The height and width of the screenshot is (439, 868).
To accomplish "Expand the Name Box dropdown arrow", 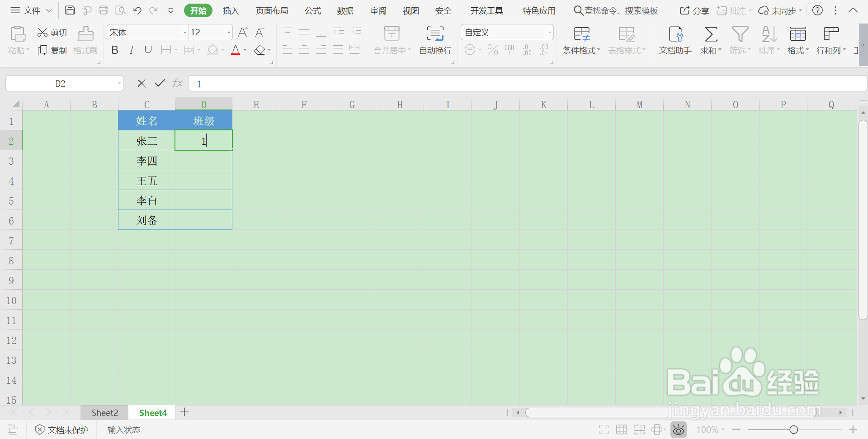I will click(119, 83).
